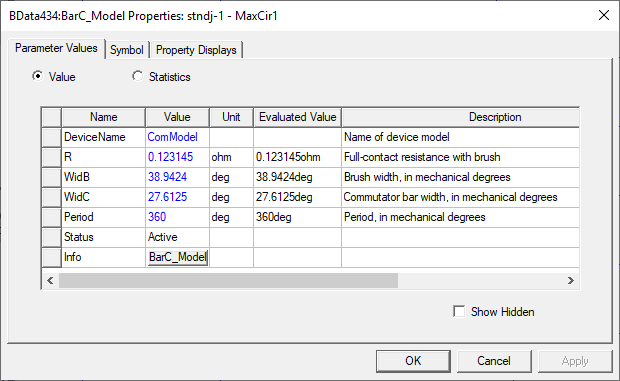Select the Value radio button

pos(38,76)
